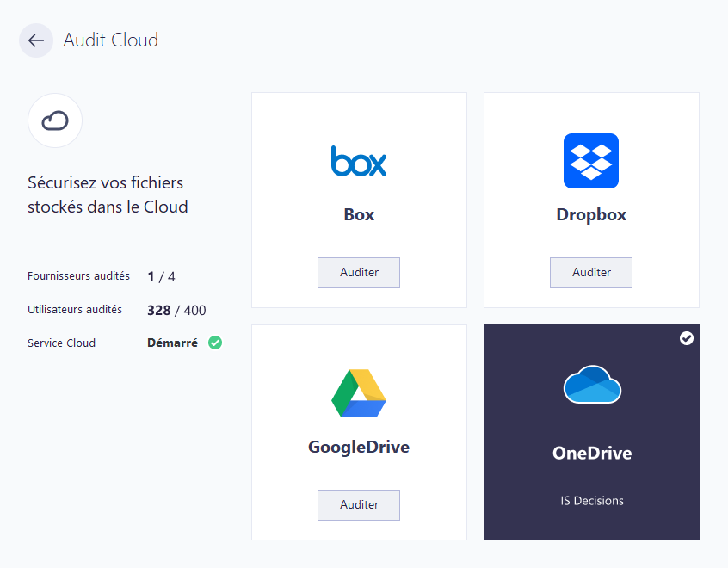Go back using the arrow button

(x=36, y=40)
